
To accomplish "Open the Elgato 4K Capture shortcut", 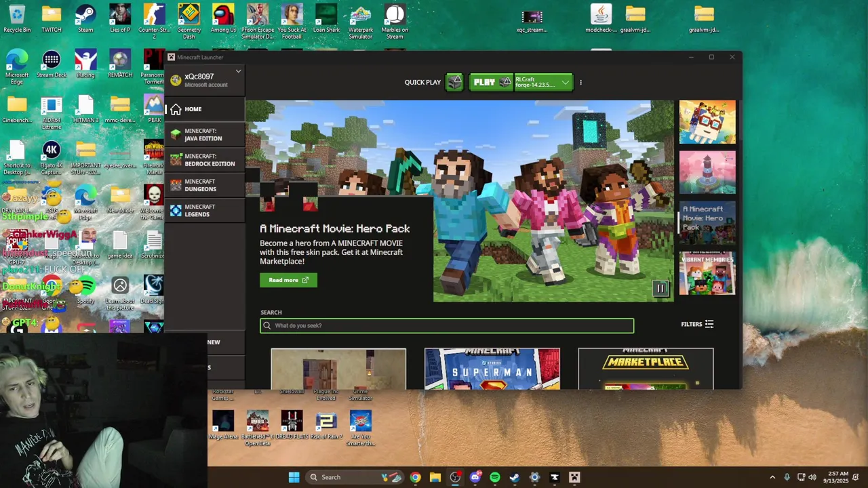I will click(52, 158).
